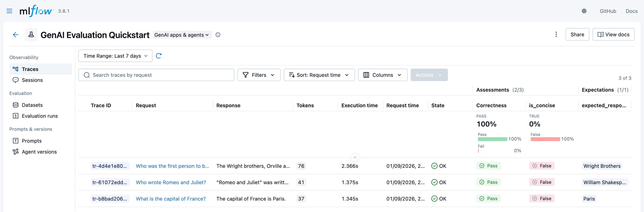Click the green Pass percentage bar
This screenshot has height=212, width=644.
click(492, 139)
